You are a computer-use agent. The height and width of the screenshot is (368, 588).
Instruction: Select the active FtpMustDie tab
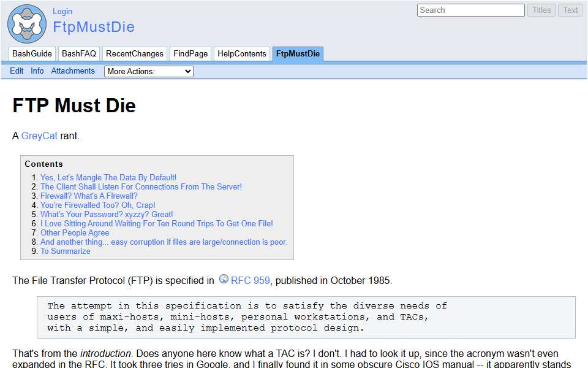pos(298,54)
